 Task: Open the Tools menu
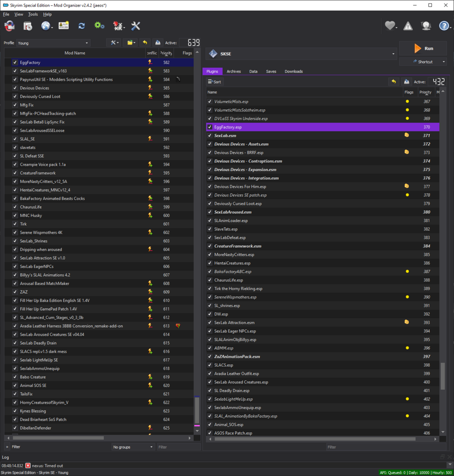(x=33, y=14)
